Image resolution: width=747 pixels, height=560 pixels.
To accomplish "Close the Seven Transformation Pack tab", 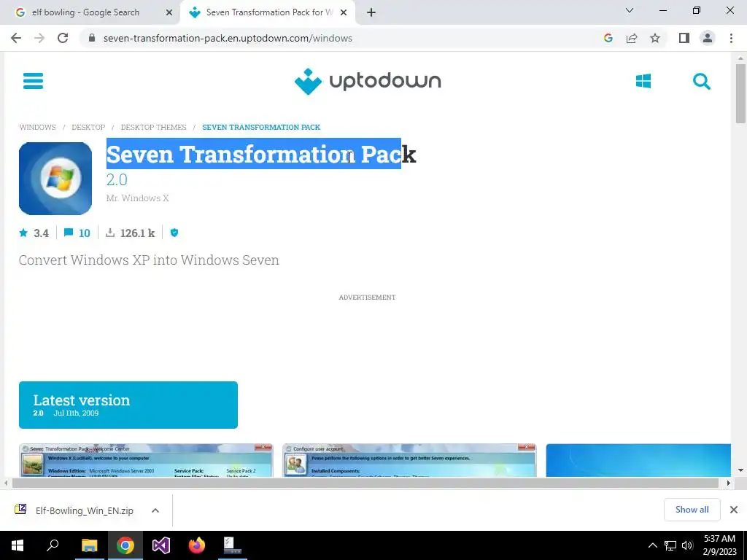I will [x=344, y=13].
